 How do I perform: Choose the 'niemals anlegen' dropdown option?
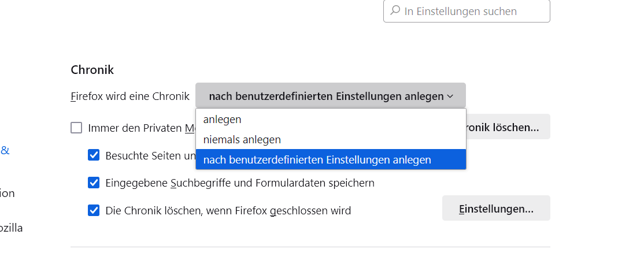click(242, 139)
